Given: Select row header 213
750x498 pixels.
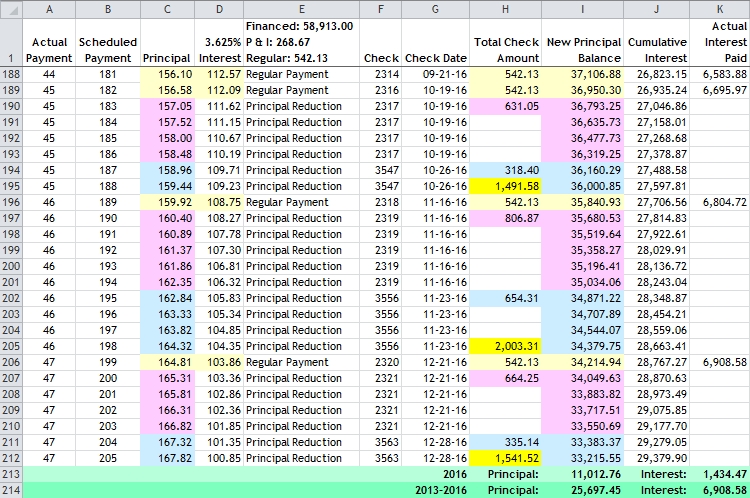Looking at the screenshot, I should 11,474.
